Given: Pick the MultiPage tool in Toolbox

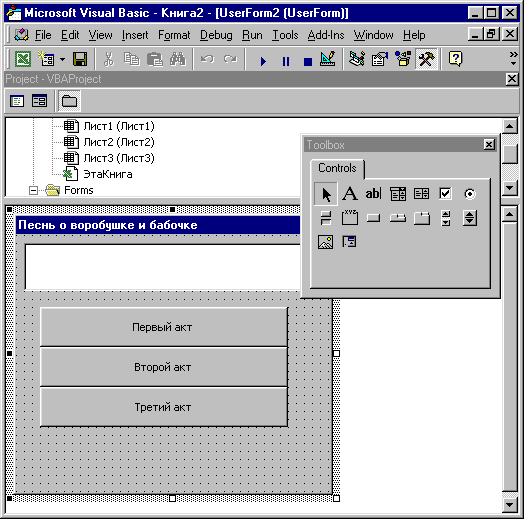Looking at the screenshot, I should click(421, 218).
